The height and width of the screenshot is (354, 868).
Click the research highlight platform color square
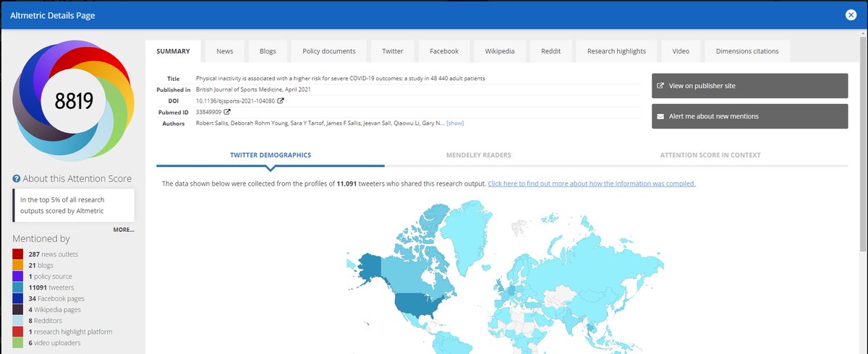(x=18, y=332)
